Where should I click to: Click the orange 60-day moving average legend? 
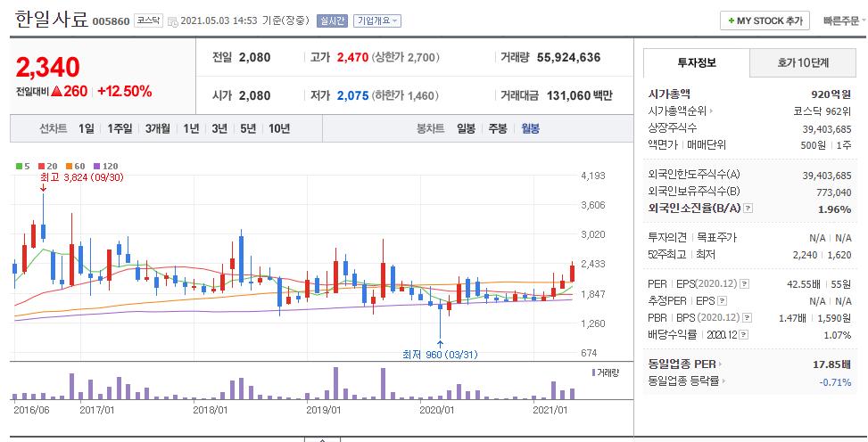pyautogui.click(x=75, y=166)
